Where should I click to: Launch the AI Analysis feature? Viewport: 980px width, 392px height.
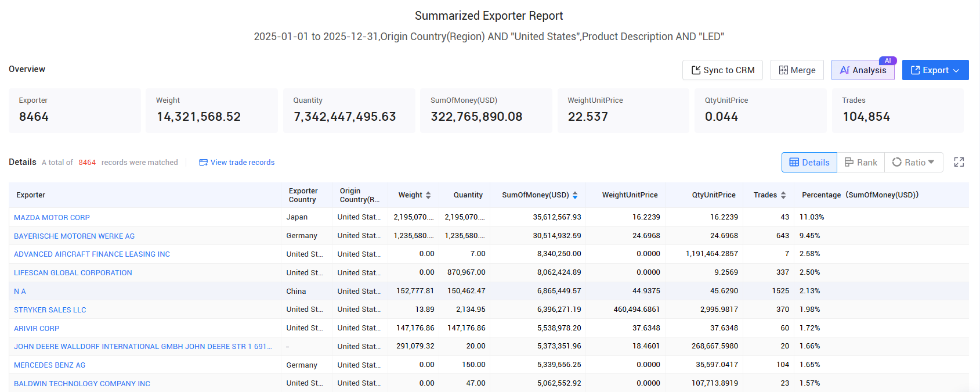pos(863,70)
